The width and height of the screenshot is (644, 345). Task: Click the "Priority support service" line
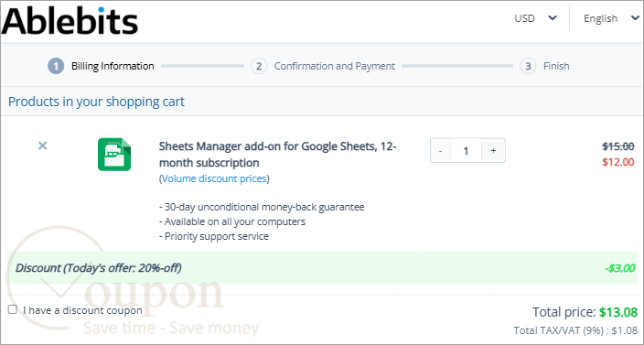point(213,237)
